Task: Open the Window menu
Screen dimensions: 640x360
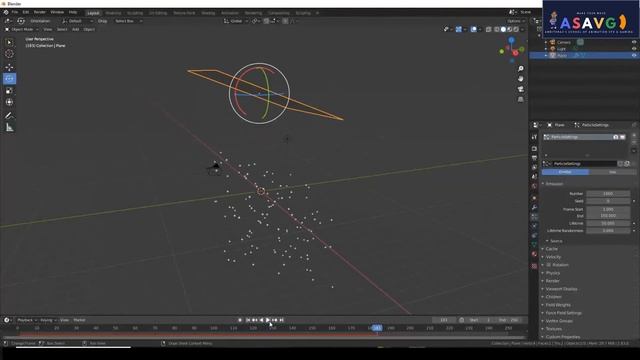Action: click(57, 12)
